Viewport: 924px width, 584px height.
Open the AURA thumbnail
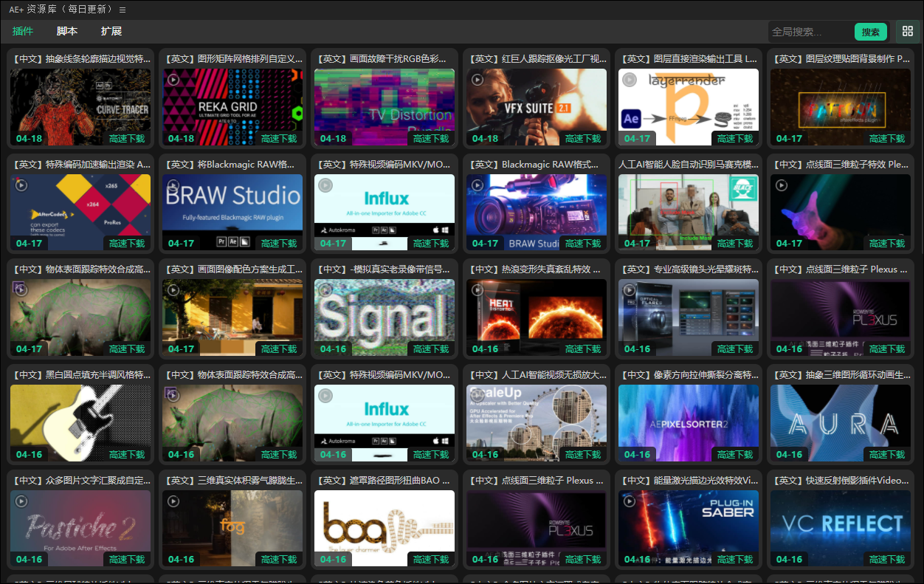[841, 423]
